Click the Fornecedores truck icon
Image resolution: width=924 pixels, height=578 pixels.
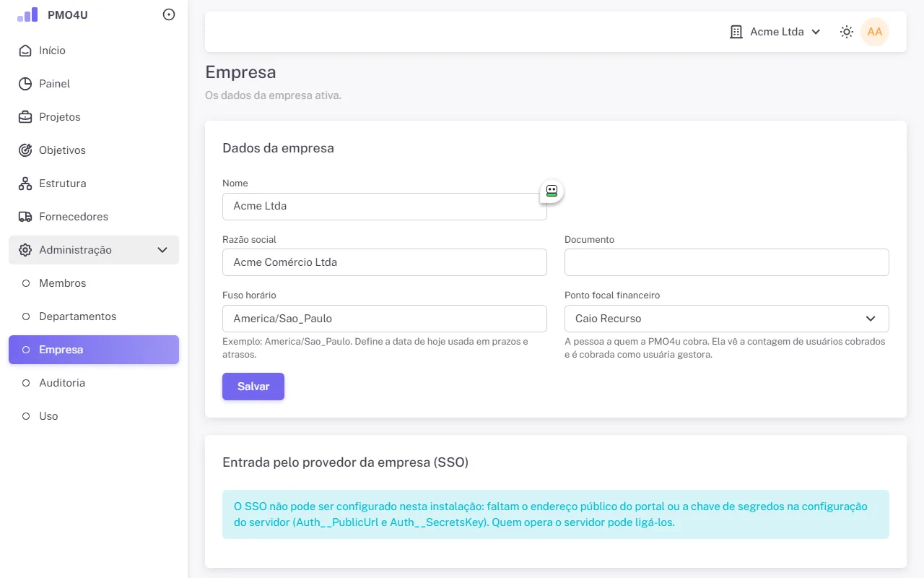click(25, 217)
